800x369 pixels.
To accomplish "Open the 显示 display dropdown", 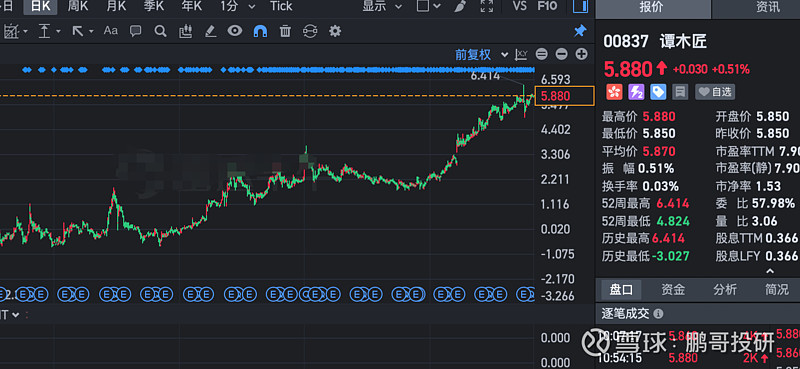I will pos(382,7).
